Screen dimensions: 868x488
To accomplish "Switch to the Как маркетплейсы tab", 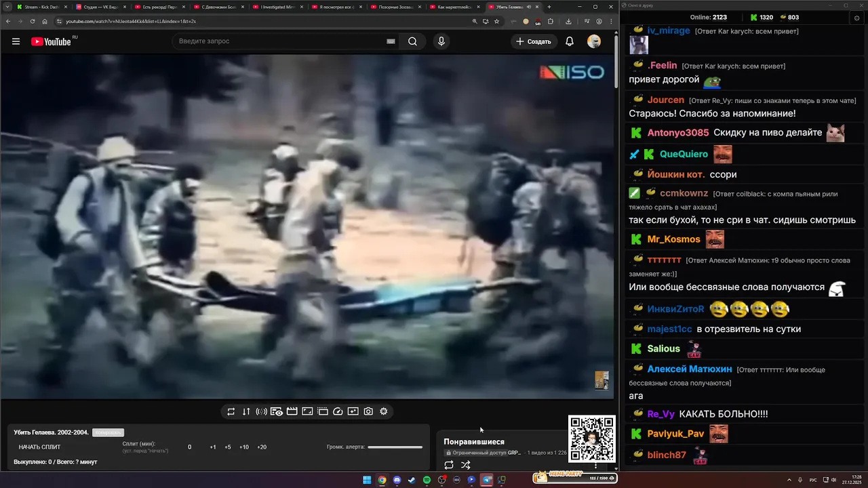I will point(453,7).
